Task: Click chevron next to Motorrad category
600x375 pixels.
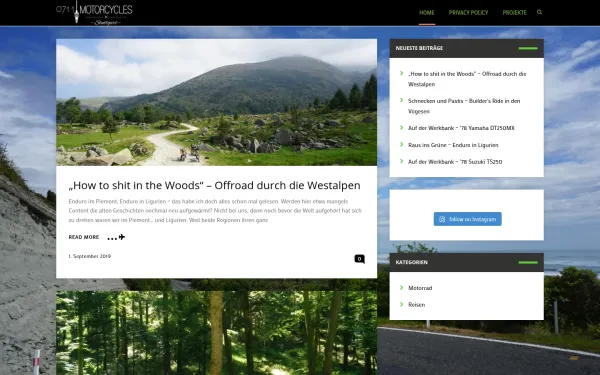Action: pos(401,287)
